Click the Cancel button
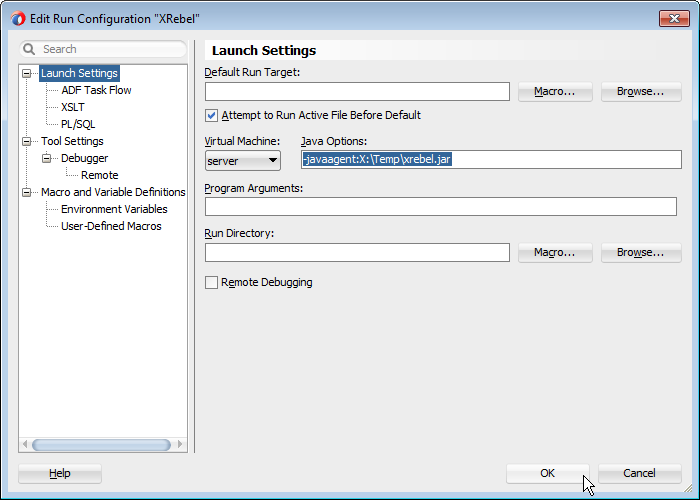Screen dimensions: 700x500 pyautogui.click(x=639, y=473)
